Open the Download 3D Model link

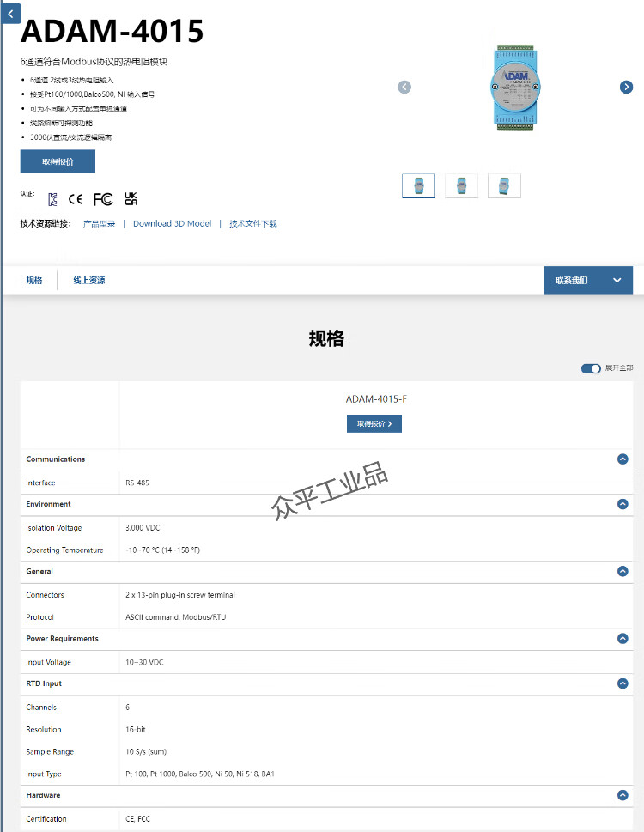pos(172,223)
